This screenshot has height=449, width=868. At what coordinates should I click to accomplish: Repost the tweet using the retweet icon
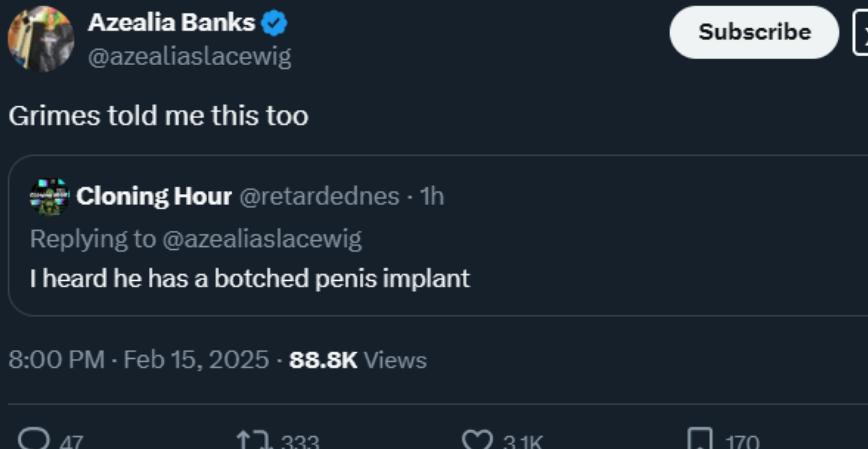point(254,440)
